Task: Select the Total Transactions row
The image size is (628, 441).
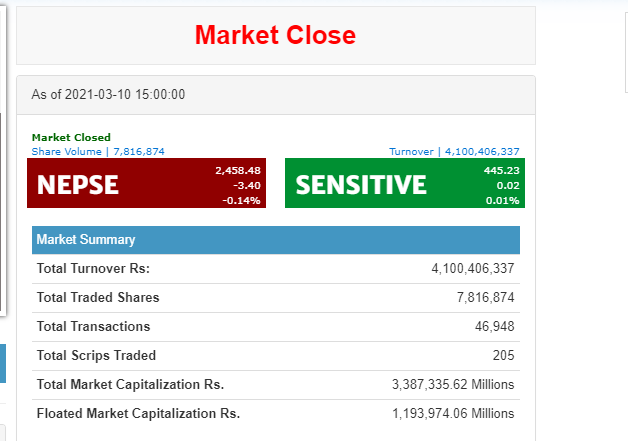Action: coord(276,327)
